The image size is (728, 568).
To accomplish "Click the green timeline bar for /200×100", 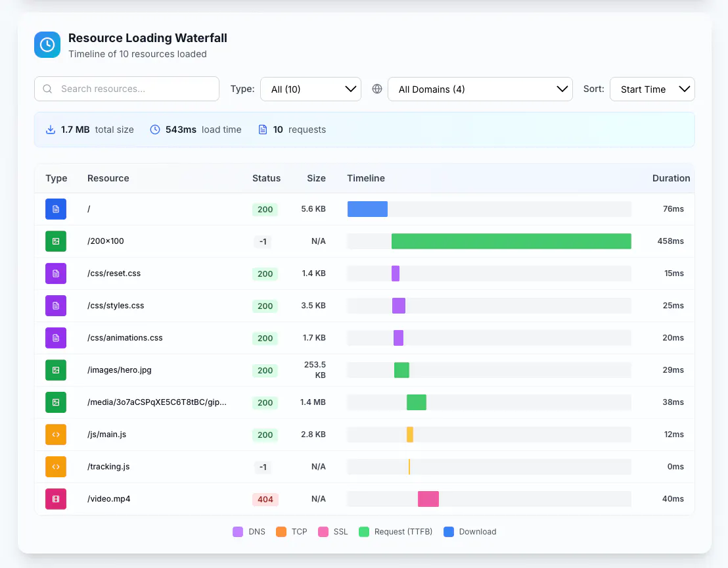I will click(x=511, y=241).
